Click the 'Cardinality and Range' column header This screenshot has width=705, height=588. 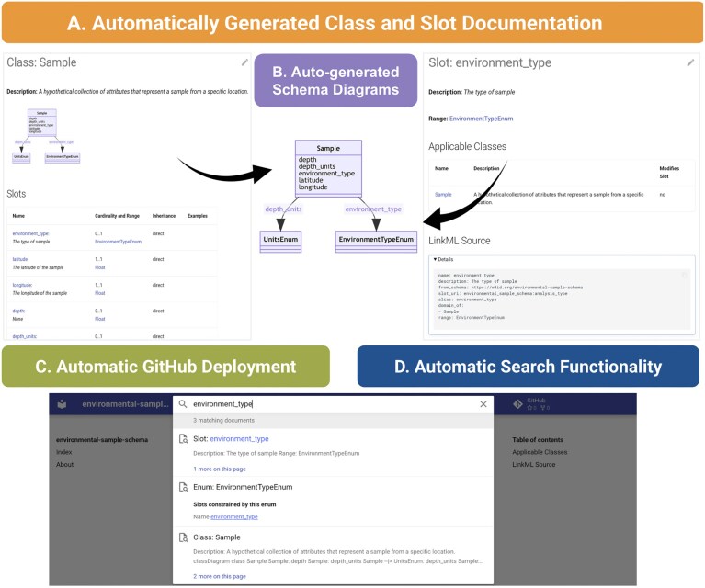(x=117, y=216)
